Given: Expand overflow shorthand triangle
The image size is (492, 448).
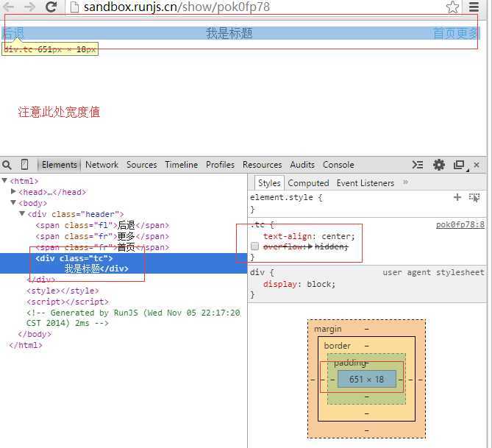Looking at the screenshot, I should pos(310,246).
